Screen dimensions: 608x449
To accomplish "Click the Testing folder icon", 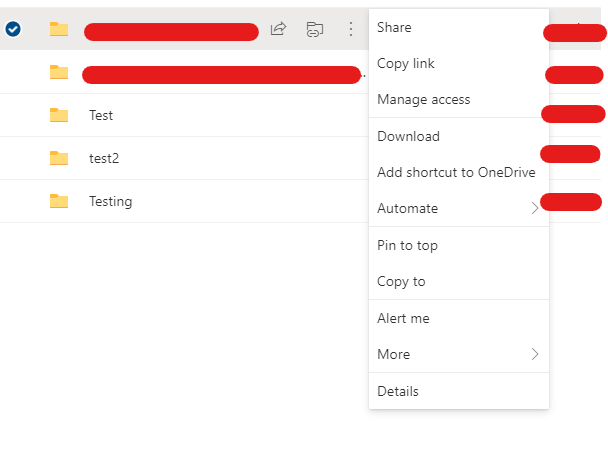I will (59, 201).
